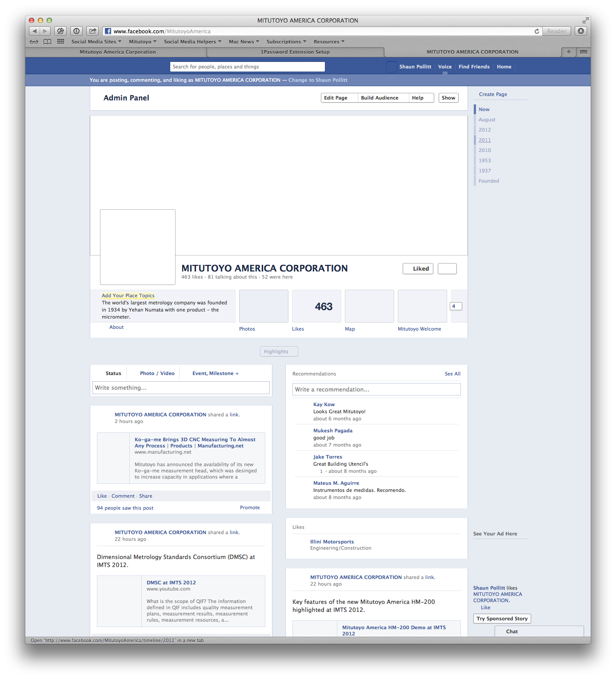Jump to 2011 on the timeline
The width and height of the screenshot is (616, 679).
484,140
